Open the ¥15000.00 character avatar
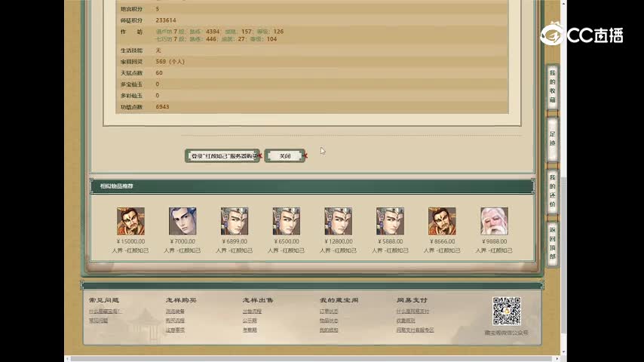This screenshot has width=644, height=362. tap(130, 221)
